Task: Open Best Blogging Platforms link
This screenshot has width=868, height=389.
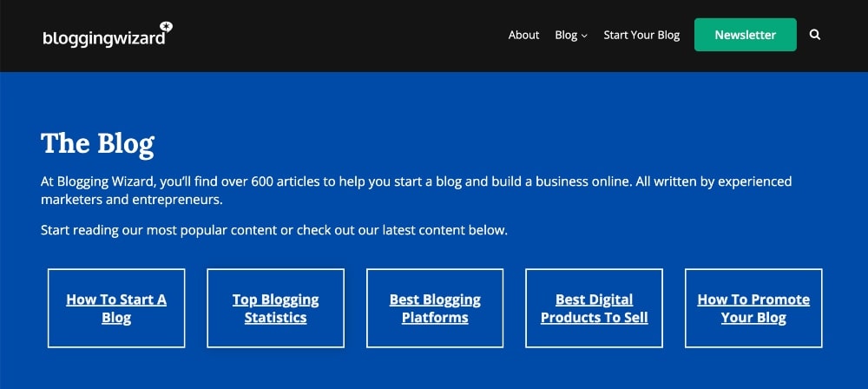Action: pos(435,308)
